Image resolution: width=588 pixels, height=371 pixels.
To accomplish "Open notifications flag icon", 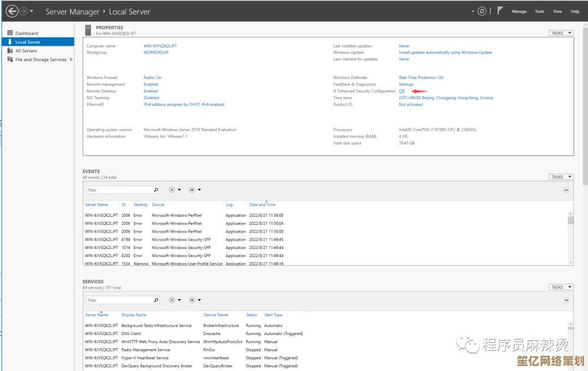I will click(x=500, y=11).
